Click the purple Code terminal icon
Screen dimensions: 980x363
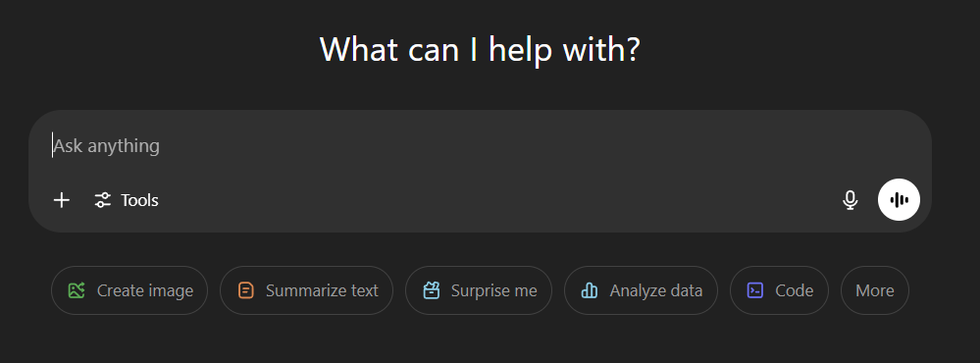pos(755,290)
